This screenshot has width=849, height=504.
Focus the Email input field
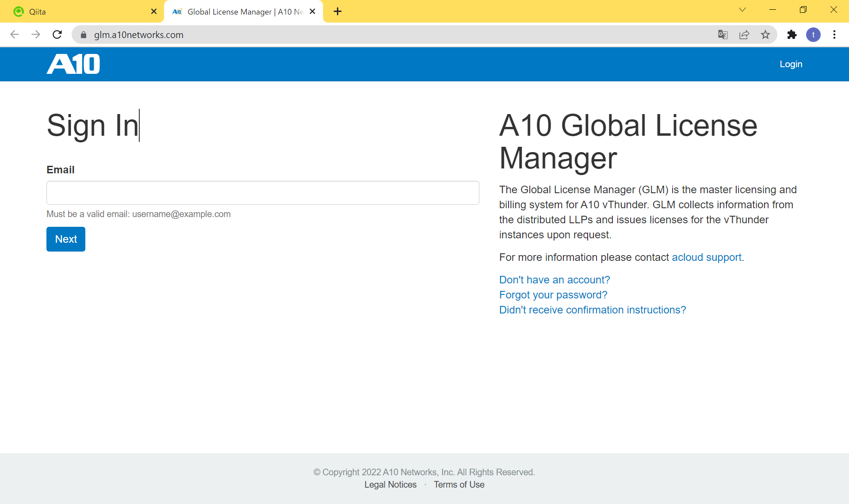[263, 193]
